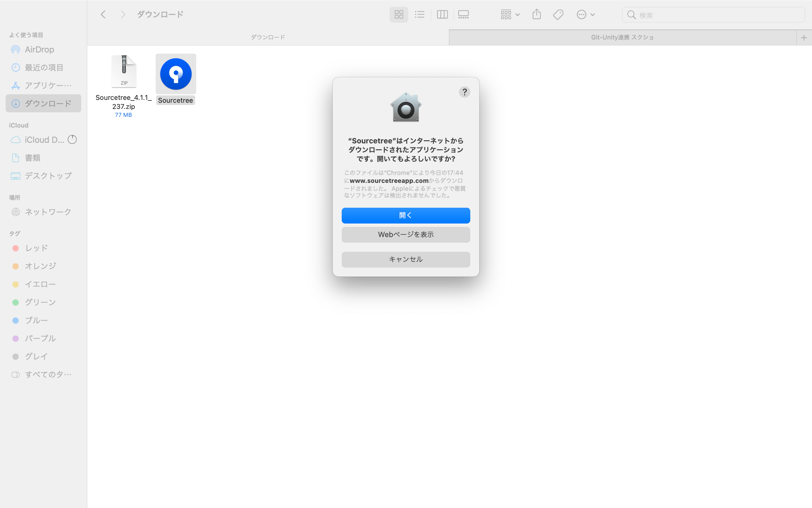812x508 pixels.
Task: Select the イエロー tag
Action: (43, 284)
